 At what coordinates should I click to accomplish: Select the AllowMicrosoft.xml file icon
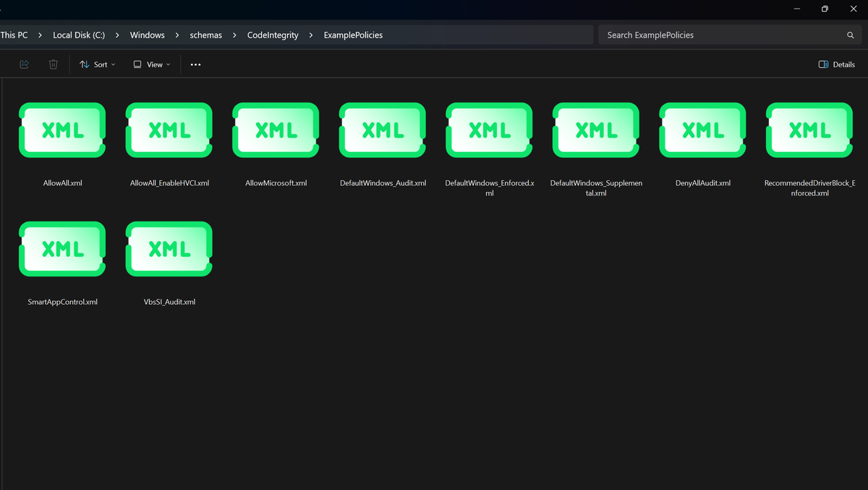pos(276,130)
